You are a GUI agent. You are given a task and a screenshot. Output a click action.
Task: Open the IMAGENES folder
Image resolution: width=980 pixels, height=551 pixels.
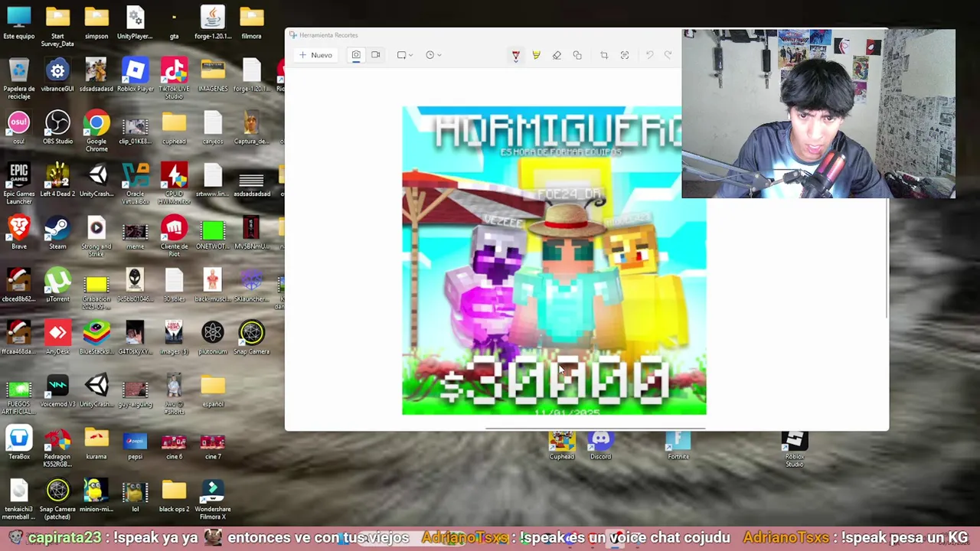click(x=213, y=75)
